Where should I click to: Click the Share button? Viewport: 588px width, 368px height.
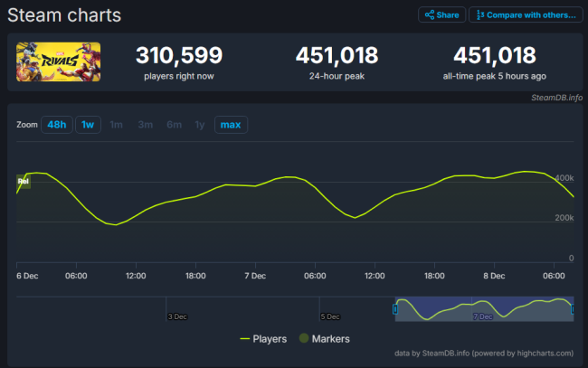pos(441,15)
